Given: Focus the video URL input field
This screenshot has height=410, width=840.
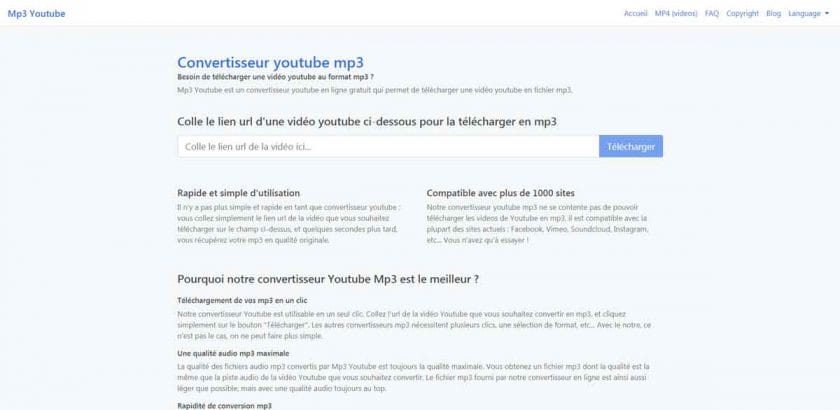Looking at the screenshot, I should [388, 146].
